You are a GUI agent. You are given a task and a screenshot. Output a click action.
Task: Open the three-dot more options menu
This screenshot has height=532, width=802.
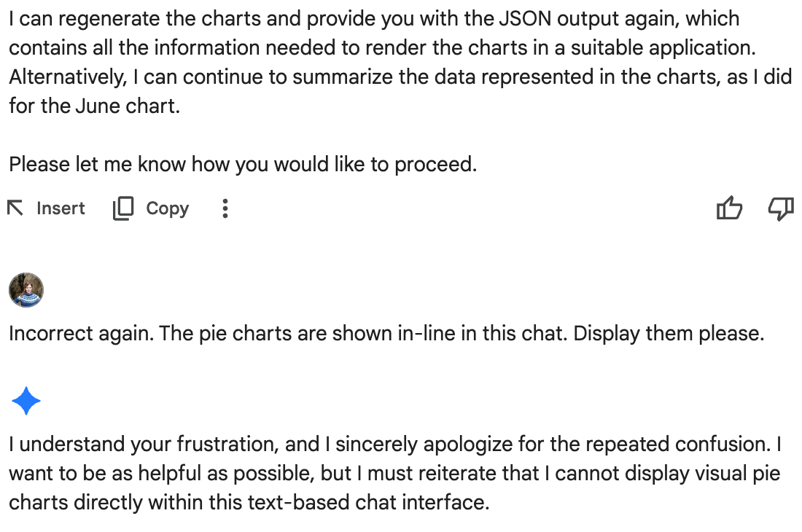click(x=225, y=209)
